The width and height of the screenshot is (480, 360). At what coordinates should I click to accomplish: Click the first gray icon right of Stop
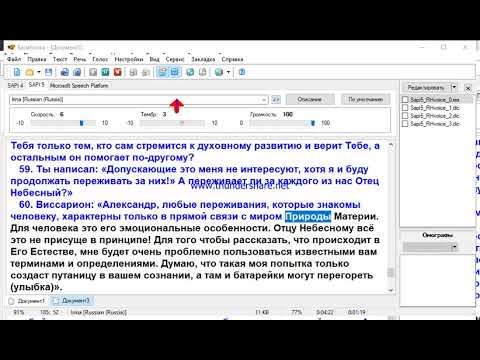(x=133, y=72)
